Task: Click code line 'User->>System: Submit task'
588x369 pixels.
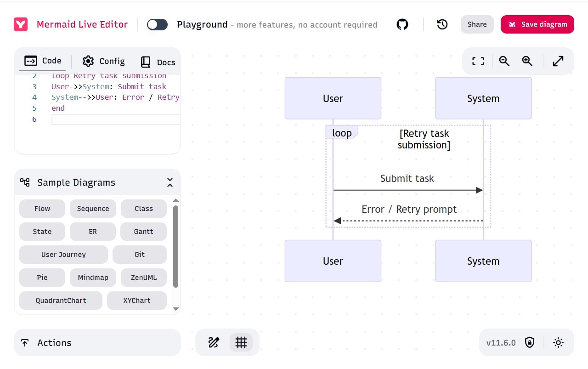Action: (x=109, y=86)
